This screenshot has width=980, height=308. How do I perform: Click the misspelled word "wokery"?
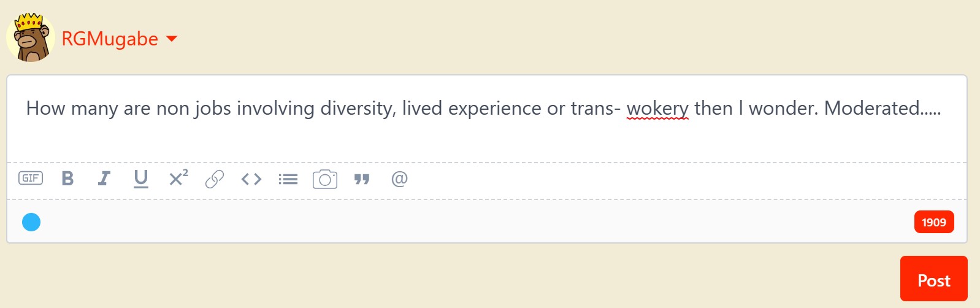coord(657,109)
